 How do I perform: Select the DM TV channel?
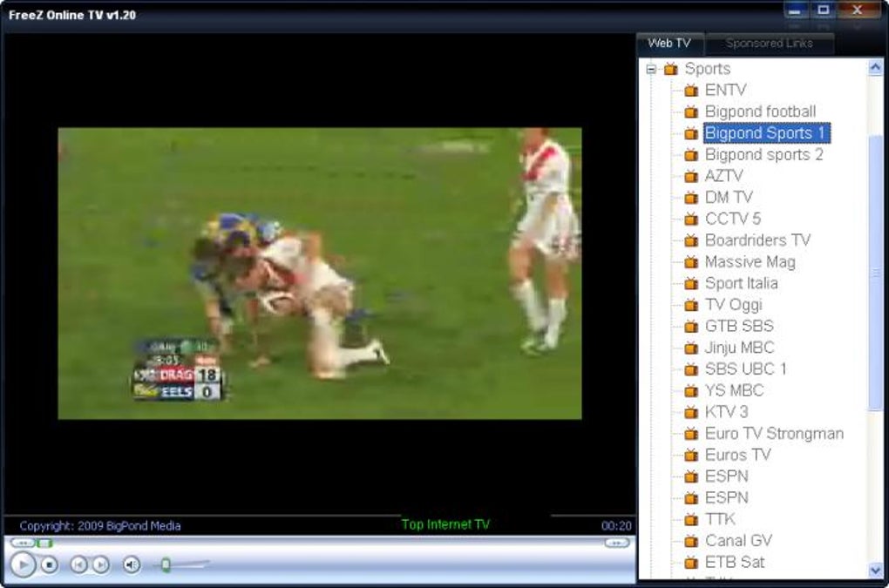[x=729, y=198]
